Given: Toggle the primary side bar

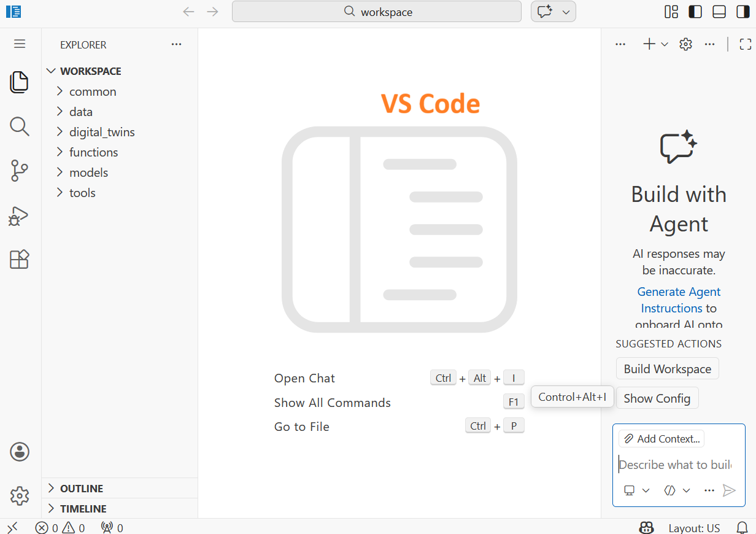Looking at the screenshot, I should (695, 12).
